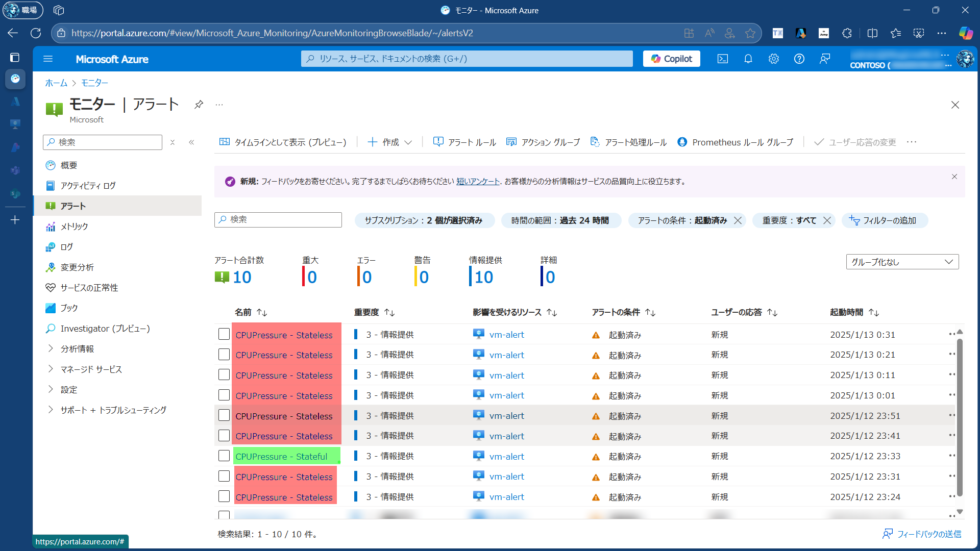The image size is (980, 551).
Task: Click the alerts 検索 filter field
Action: (278, 219)
